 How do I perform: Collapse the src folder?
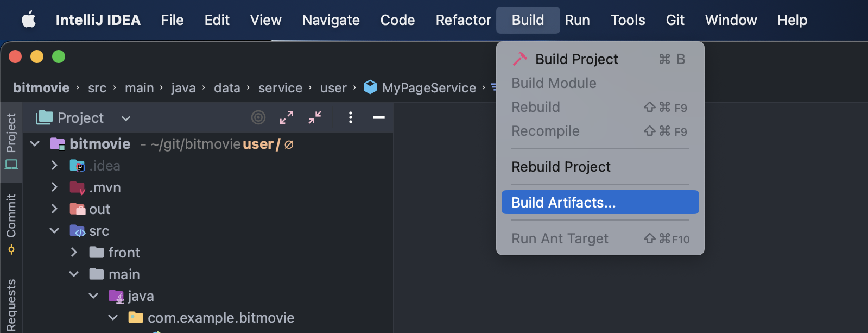pos(54,231)
